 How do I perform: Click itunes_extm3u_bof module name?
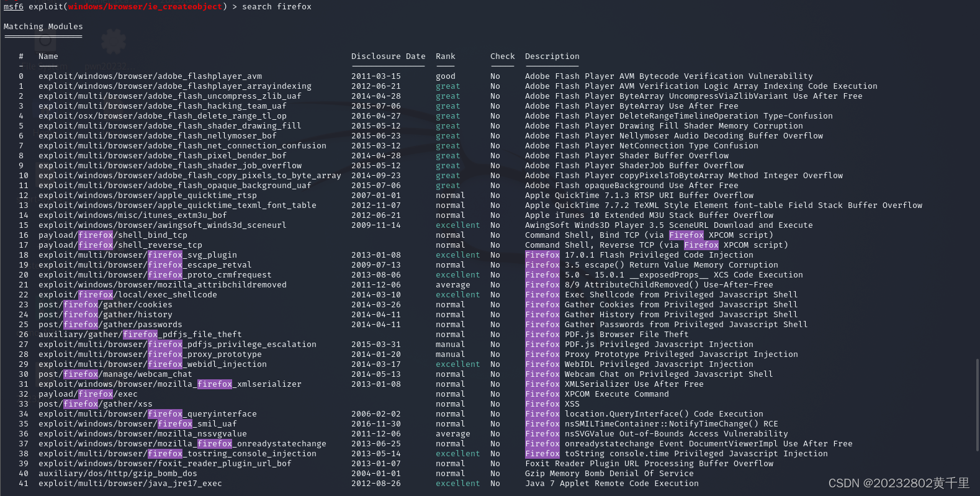click(x=133, y=215)
